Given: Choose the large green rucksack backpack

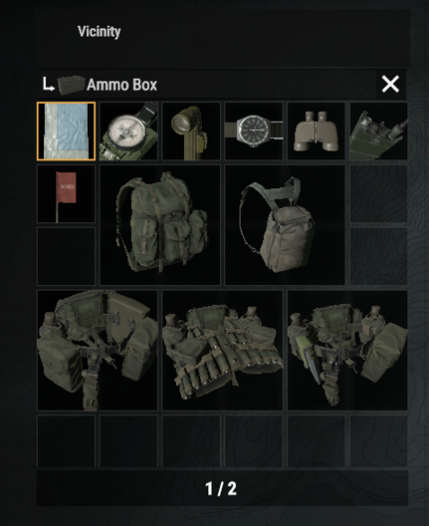Looking at the screenshot, I should click(160, 225).
